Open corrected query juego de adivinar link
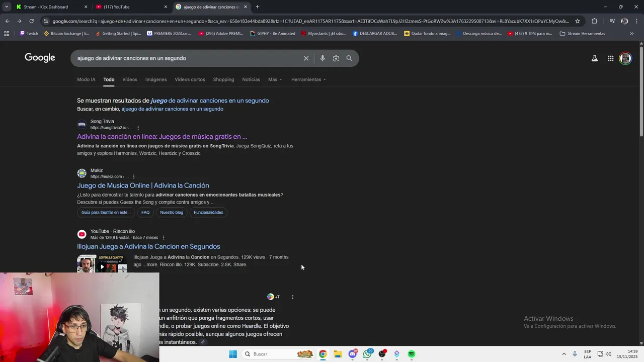This screenshot has height=362, width=644. [210, 101]
